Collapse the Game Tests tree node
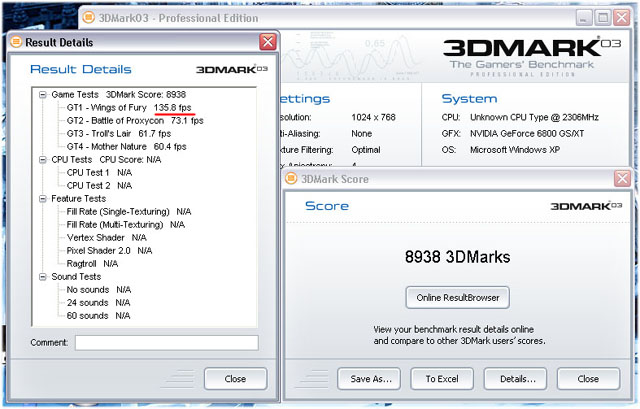The image size is (640, 409). pyautogui.click(x=42, y=94)
